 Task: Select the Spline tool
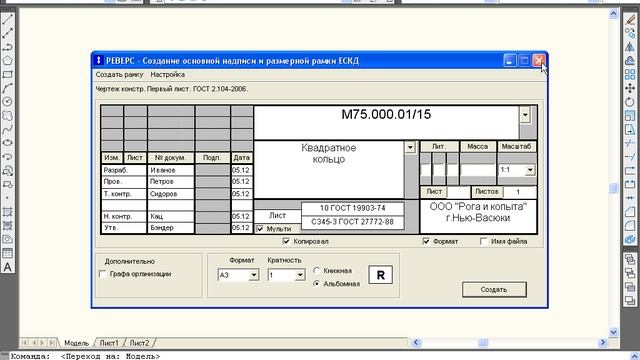7,129
